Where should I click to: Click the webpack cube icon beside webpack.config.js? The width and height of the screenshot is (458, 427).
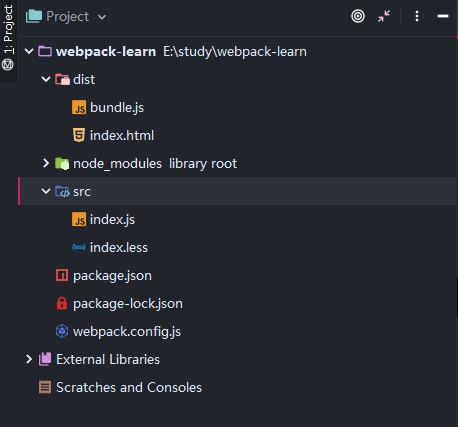pyautogui.click(x=62, y=331)
